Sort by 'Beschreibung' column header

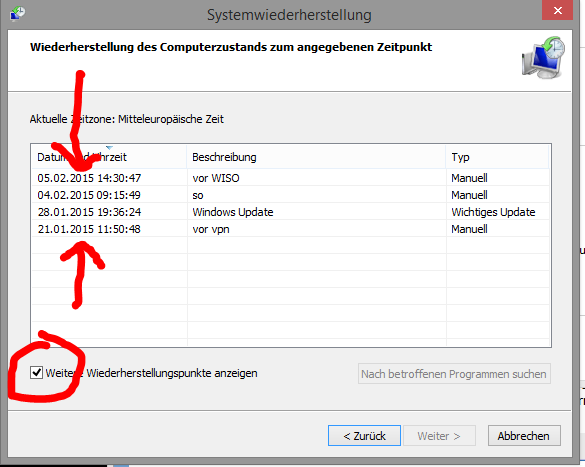(x=316, y=157)
